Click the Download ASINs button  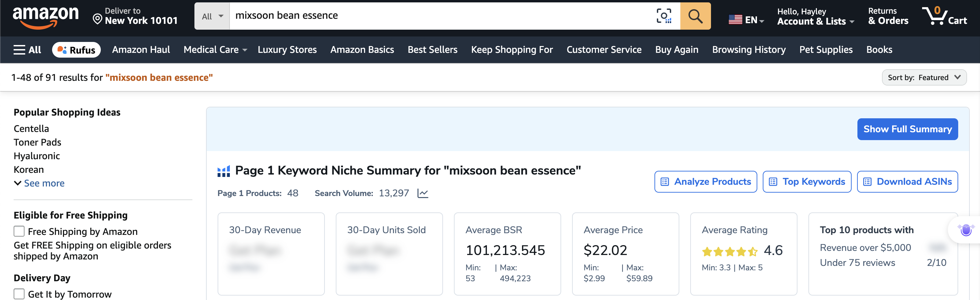click(x=907, y=182)
